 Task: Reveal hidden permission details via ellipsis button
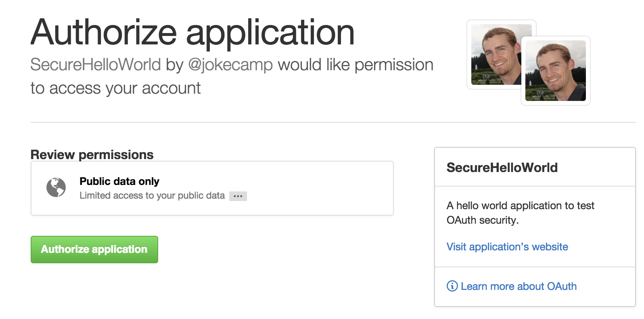pos(238,196)
